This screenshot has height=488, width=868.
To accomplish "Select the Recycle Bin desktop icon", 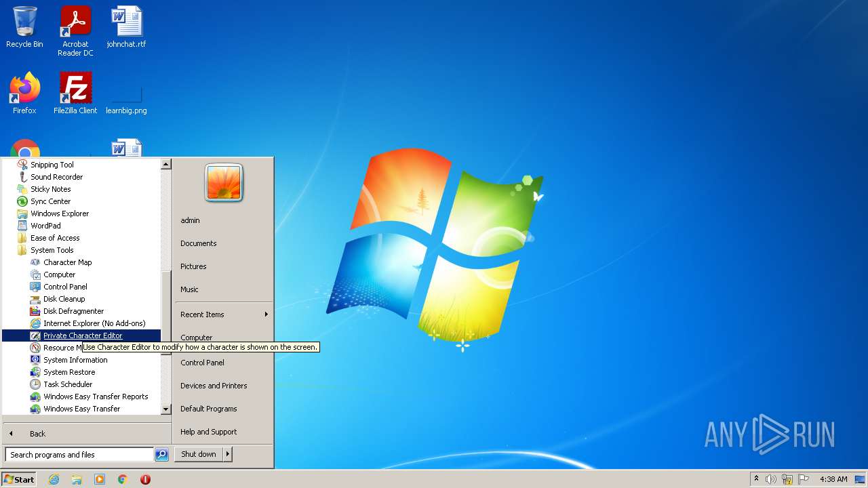I will 24,27.
